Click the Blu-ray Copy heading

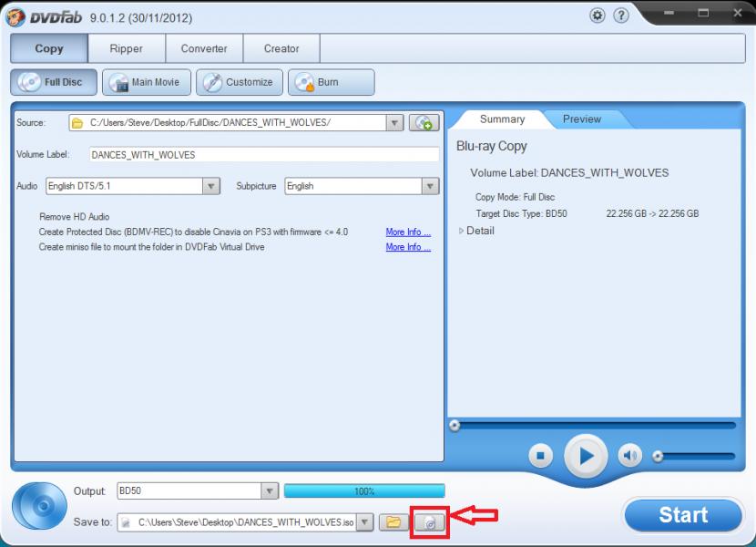(491, 146)
